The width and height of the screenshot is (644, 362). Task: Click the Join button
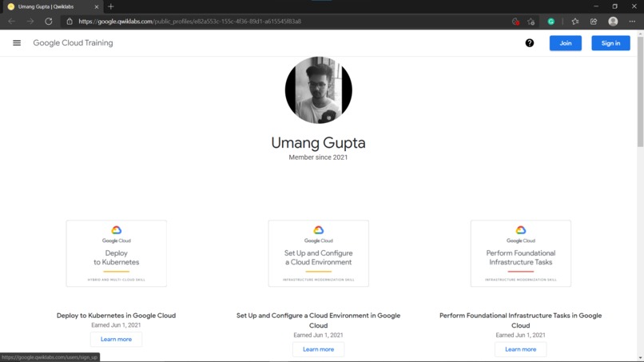[565, 43]
